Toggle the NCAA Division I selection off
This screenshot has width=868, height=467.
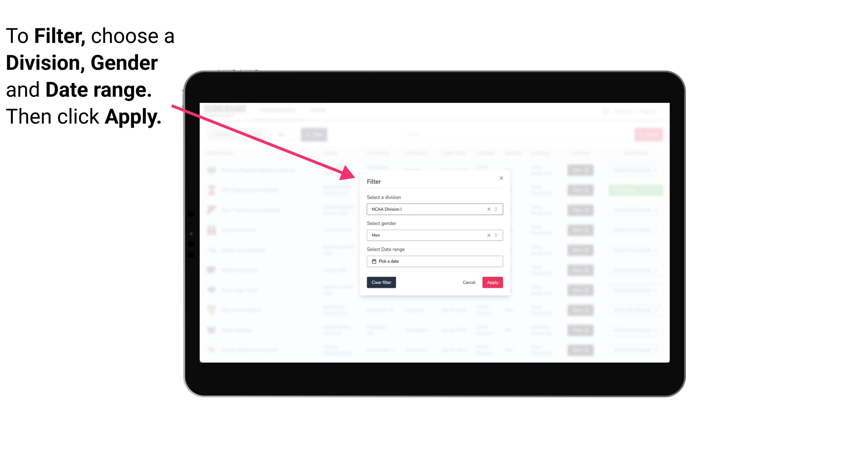(x=487, y=209)
